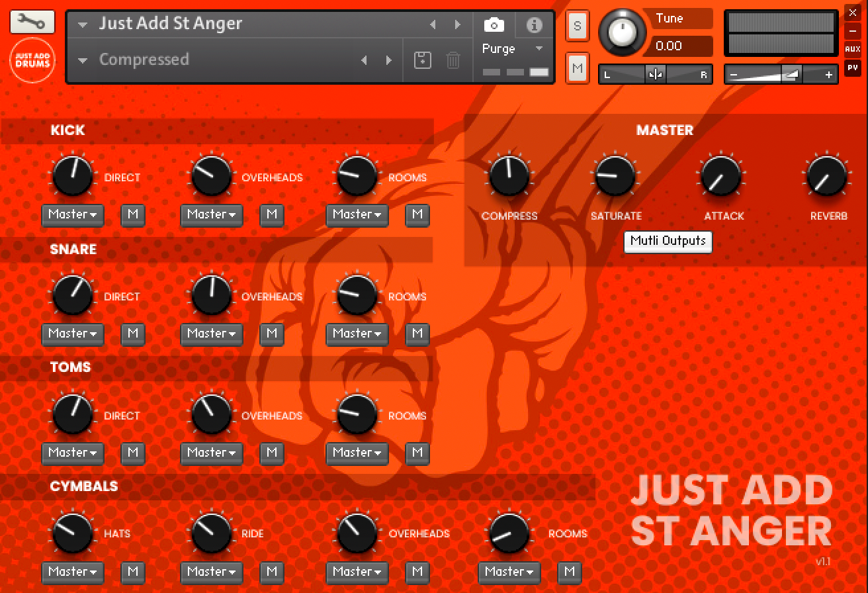This screenshot has height=593, width=868.
Task: Mute Cymbals Hats channel
Action: [x=133, y=572]
